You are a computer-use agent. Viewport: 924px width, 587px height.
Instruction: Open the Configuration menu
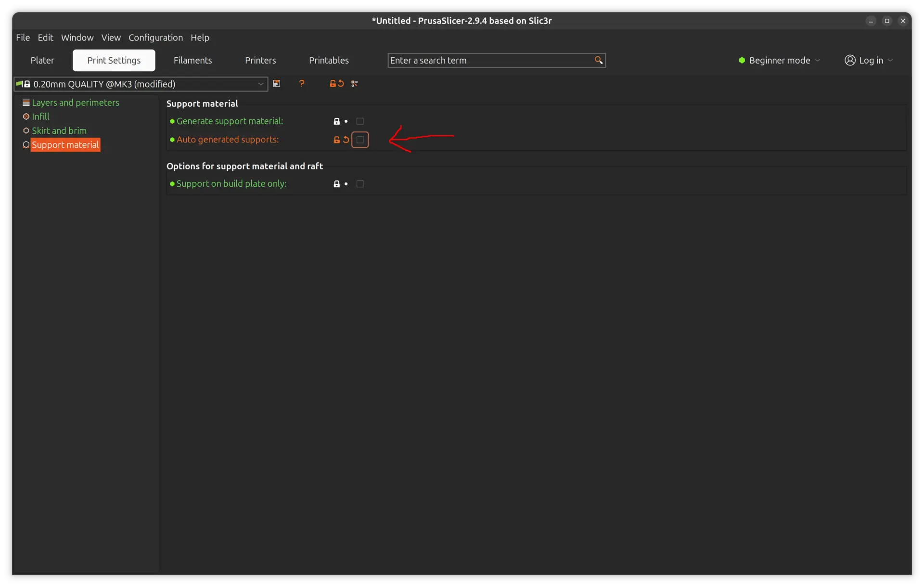point(155,38)
